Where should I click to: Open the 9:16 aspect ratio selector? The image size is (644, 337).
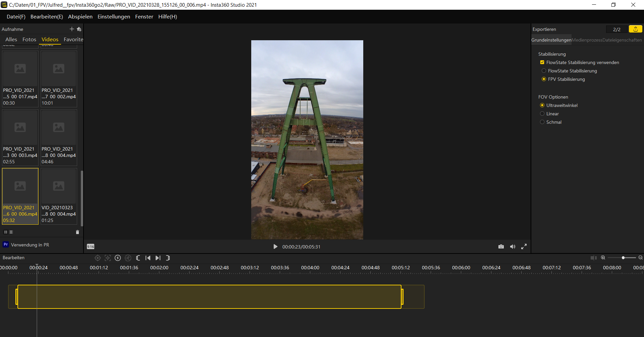click(x=91, y=246)
